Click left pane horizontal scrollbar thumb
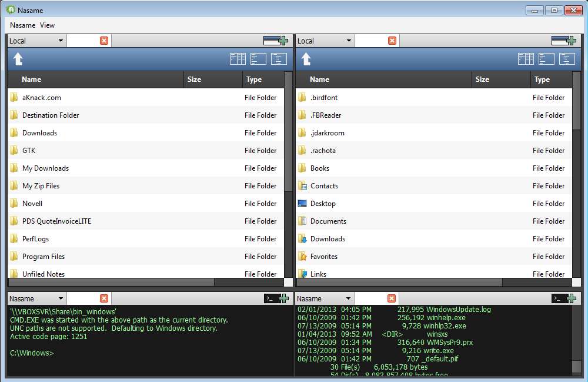 pyautogui.click(x=111, y=282)
